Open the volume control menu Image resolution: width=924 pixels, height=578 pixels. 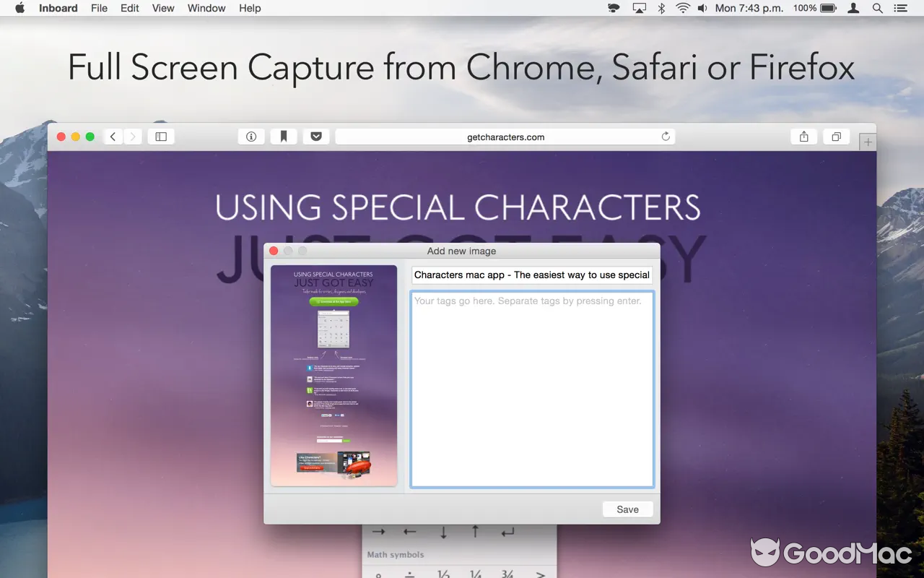702,8
